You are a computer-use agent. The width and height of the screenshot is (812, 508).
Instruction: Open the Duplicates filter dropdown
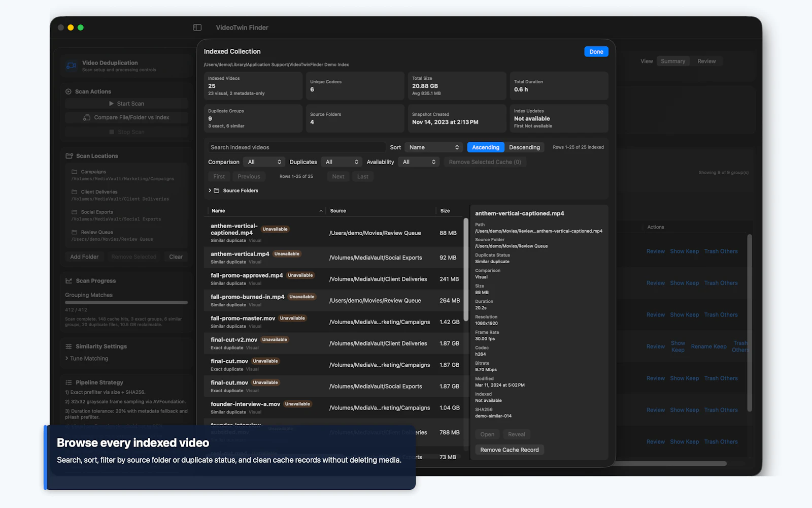tap(341, 162)
